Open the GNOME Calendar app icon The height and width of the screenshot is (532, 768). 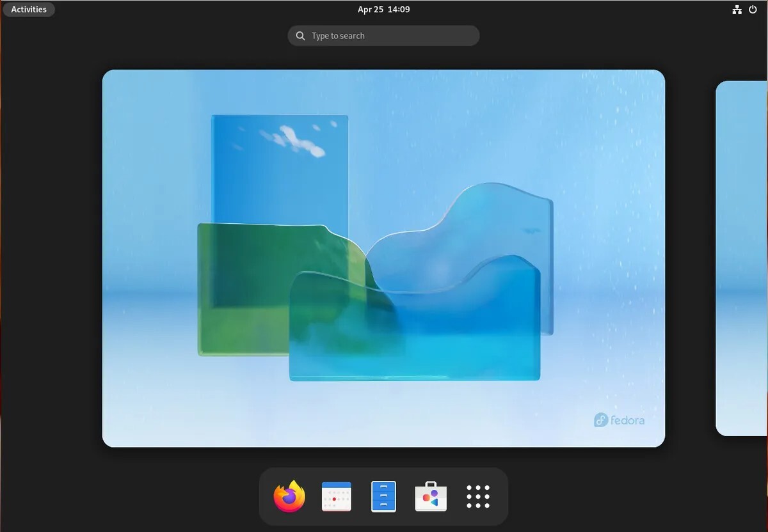tap(337, 497)
